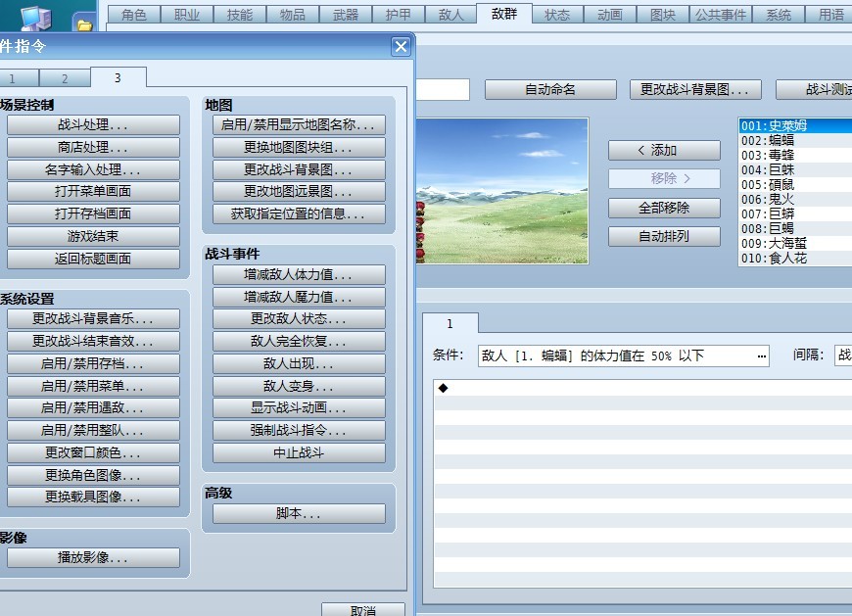Click 播放影像 button
This screenshot has height=616, width=852.
(x=93, y=558)
